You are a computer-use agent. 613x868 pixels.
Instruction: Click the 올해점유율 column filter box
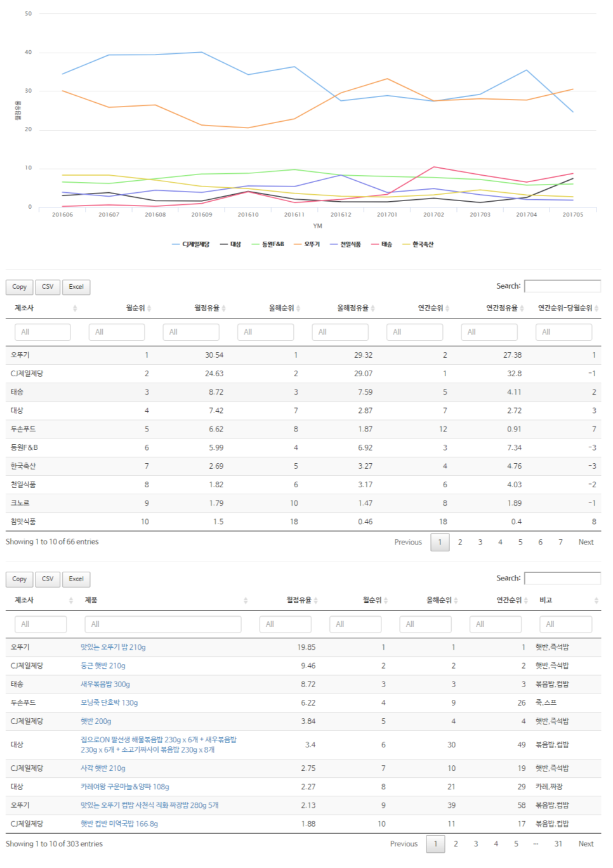click(340, 332)
